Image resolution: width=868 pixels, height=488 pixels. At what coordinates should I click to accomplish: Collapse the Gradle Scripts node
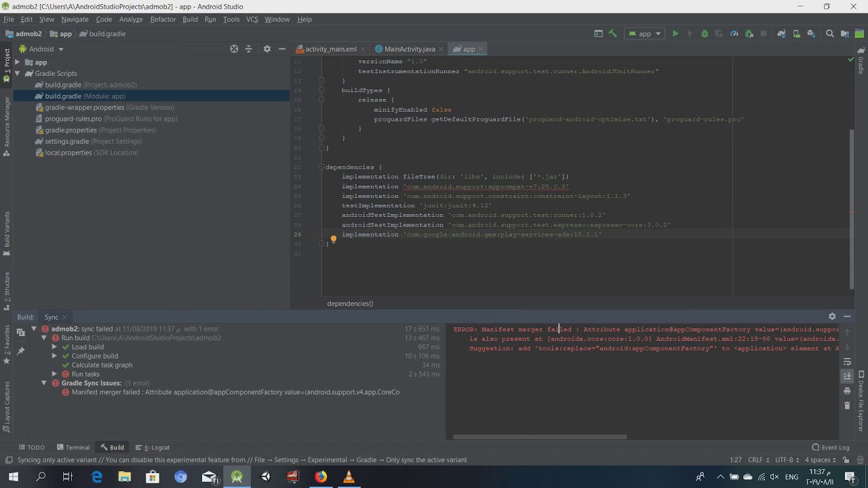[x=18, y=73]
